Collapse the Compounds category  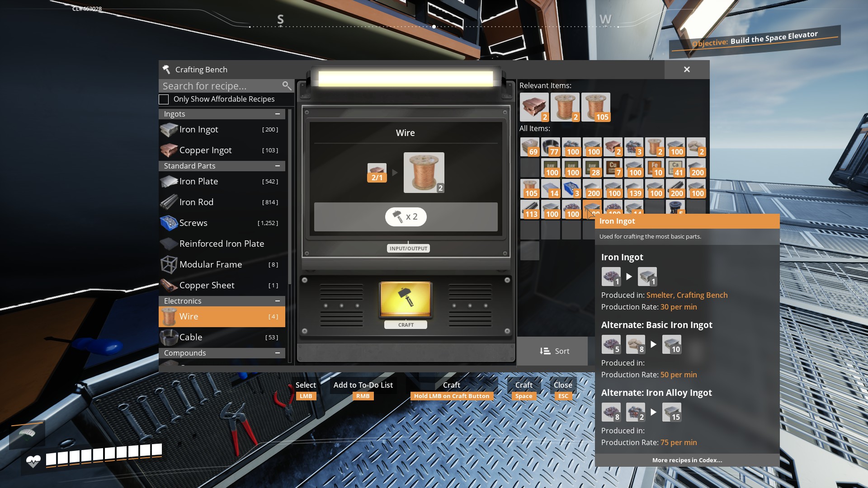(278, 353)
